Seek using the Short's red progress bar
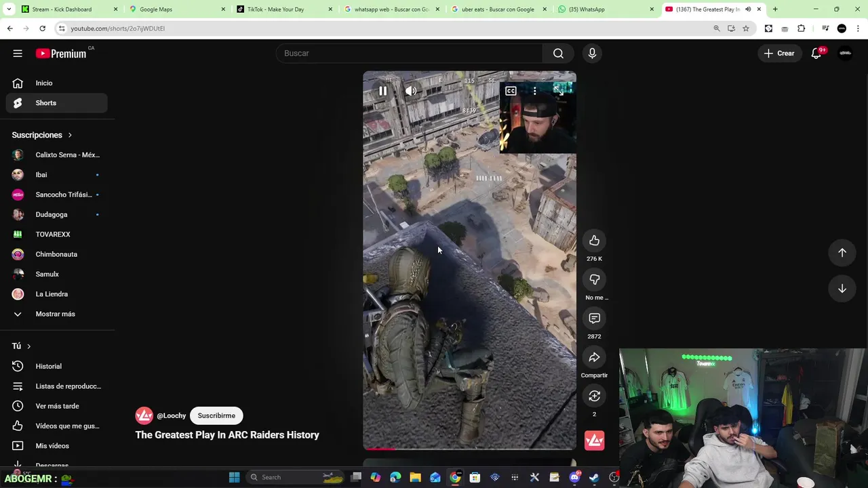Screen dimensions: 868x488 (469, 448)
